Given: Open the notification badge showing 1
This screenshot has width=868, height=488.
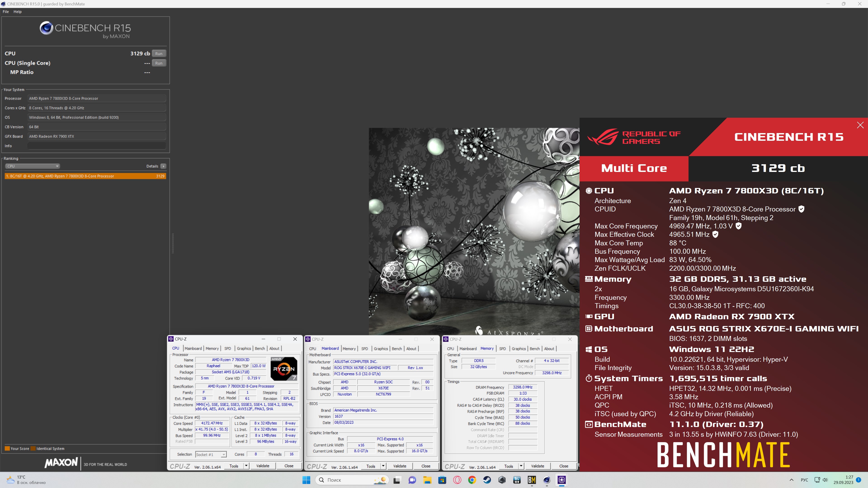Looking at the screenshot, I should point(858,480).
